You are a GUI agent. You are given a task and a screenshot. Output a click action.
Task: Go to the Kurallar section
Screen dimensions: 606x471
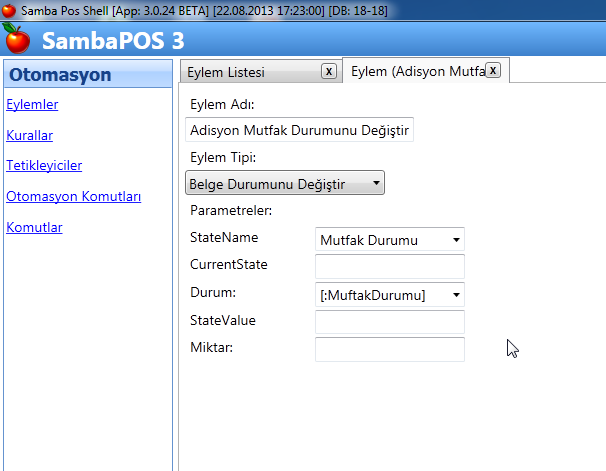29,135
